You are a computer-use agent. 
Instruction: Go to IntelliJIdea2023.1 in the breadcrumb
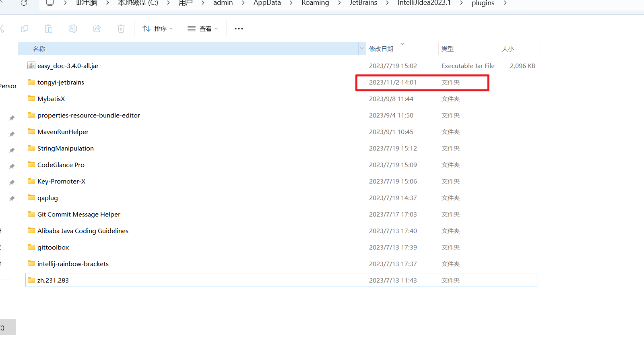[x=424, y=3]
